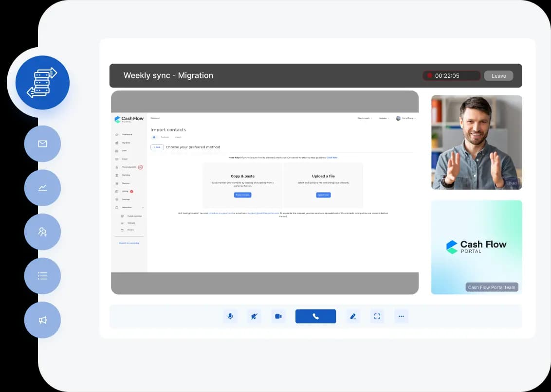Select Louis's video thumbnail
Image resolution: width=551 pixels, height=392 pixels.
tap(476, 142)
